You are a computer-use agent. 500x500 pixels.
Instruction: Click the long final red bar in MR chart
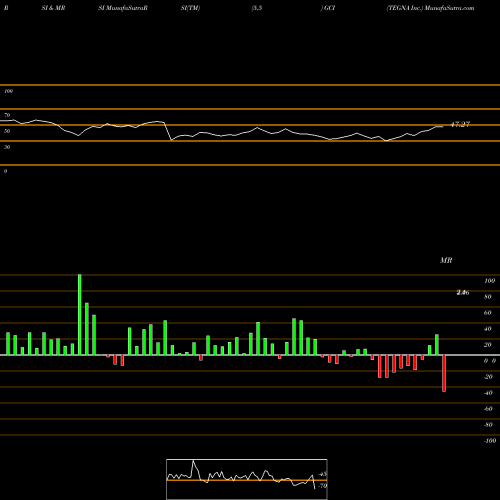click(x=444, y=373)
